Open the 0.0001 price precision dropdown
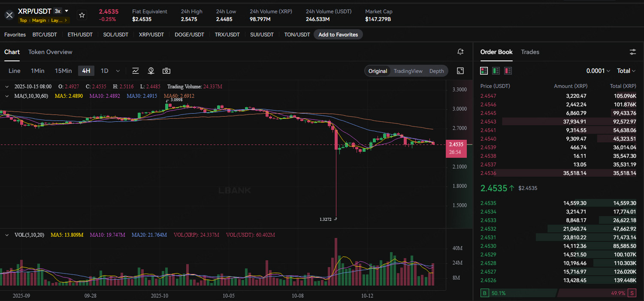Viewport: 644px width, 301px height. (x=598, y=71)
